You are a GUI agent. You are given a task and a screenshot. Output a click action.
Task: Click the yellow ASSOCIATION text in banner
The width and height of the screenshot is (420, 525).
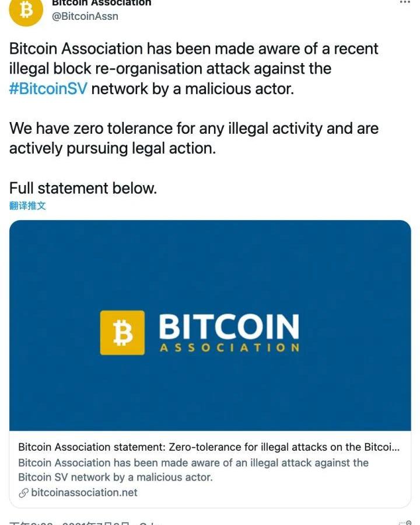(229, 348)
